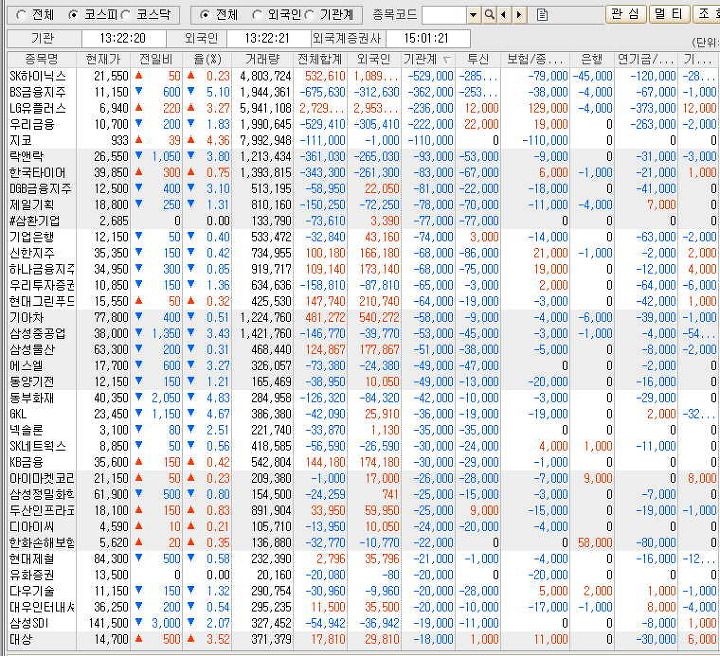The image size is (720, 656).
Task: Select the 기관계 investor radio button
Action: point(309,15)
